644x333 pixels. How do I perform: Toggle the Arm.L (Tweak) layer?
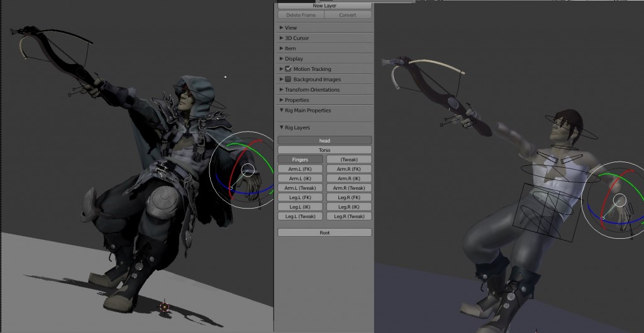pos(300,188)
